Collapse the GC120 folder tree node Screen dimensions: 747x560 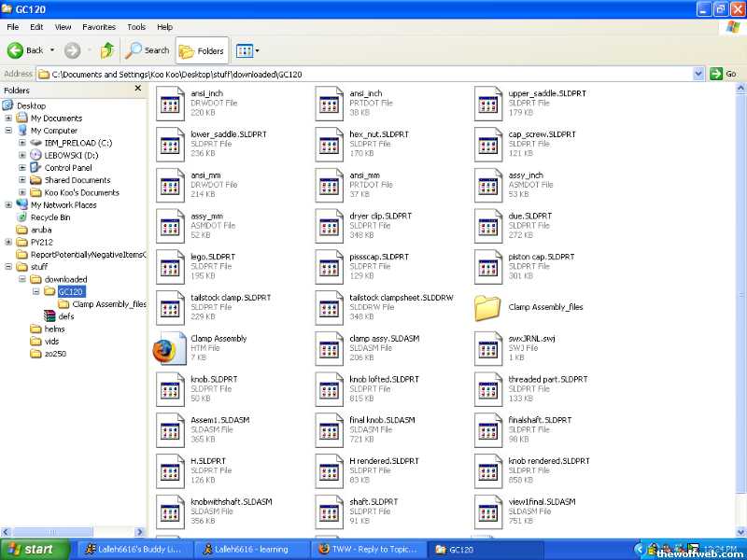pyautogui.click(x=35, y=291)
